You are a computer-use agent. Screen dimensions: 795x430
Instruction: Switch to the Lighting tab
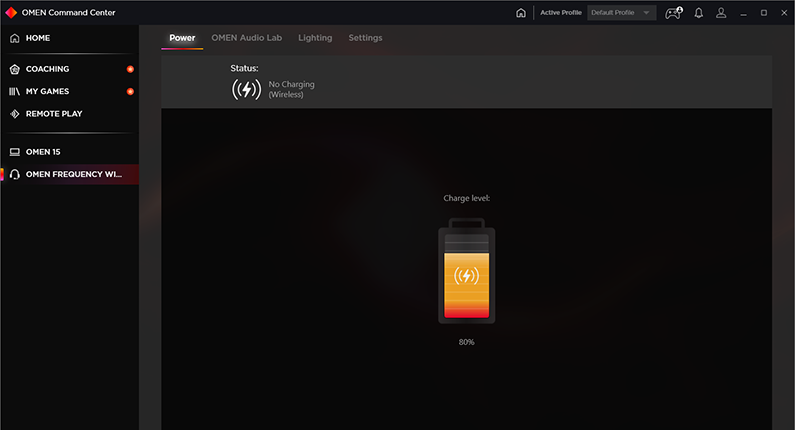(315, 38)
